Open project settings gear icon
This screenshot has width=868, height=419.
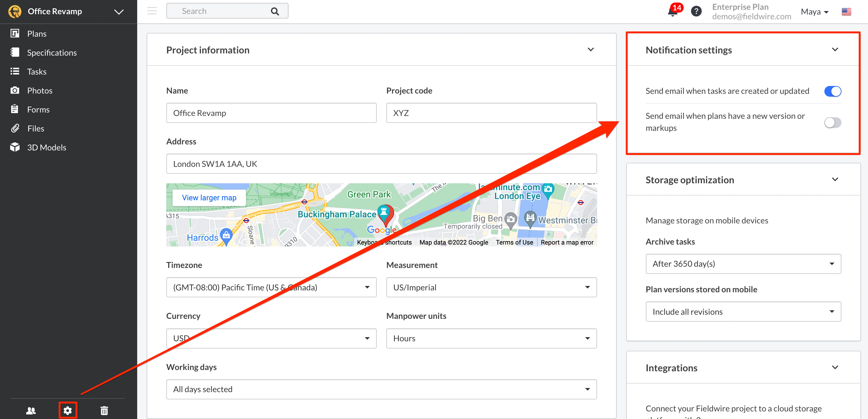click(x=68, y=410)
